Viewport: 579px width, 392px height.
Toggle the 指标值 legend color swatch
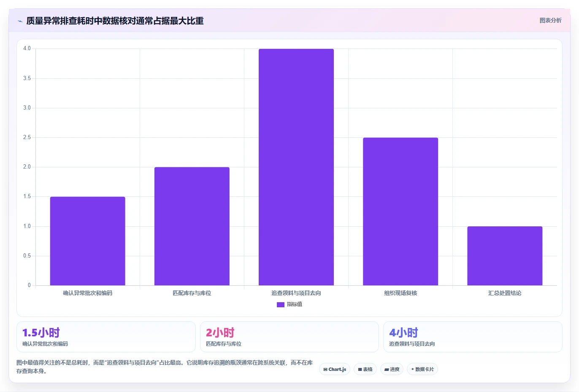(280, 304)
